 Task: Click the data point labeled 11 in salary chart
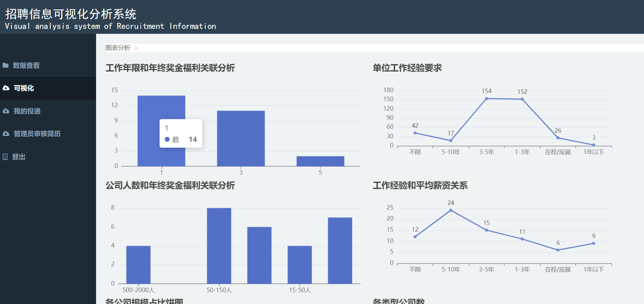(x=522, y=239)
